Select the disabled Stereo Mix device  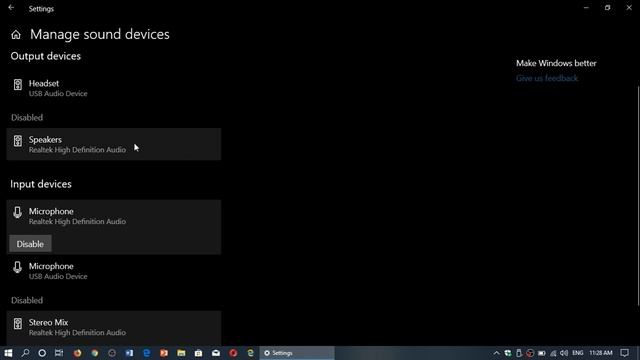pos(114,327)
